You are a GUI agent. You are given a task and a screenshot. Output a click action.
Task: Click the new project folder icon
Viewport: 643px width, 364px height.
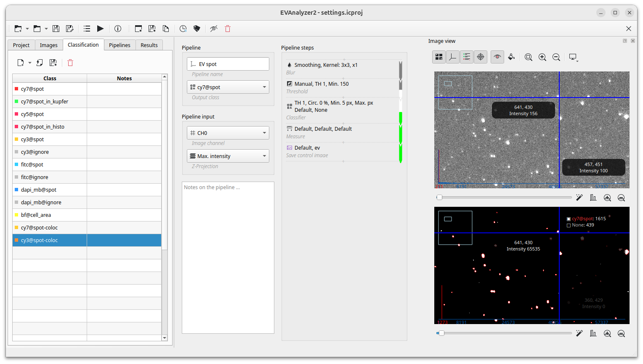pos(18,29)
